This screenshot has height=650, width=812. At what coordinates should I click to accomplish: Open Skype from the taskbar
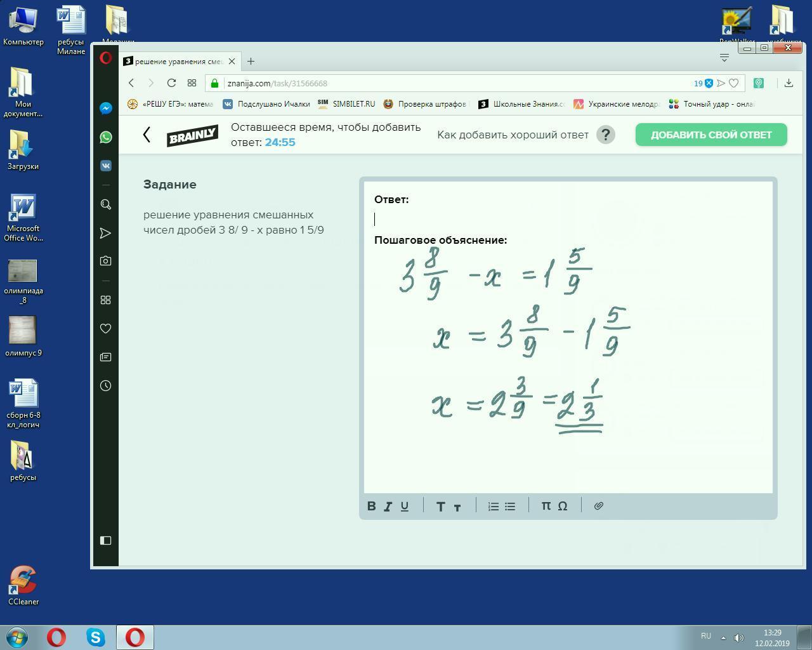[96, 637]
